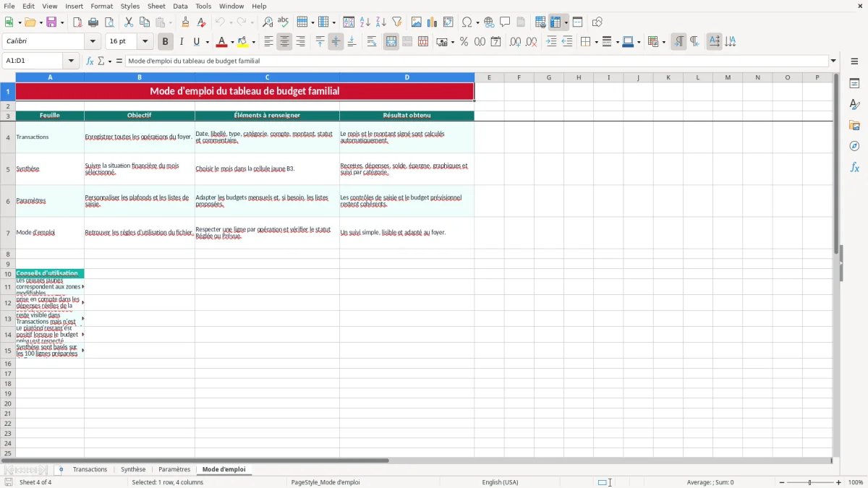Open sidebar Functions panel
Viewport: 868px width, 488px height.
pyautogui.click(x=854, y=168)
